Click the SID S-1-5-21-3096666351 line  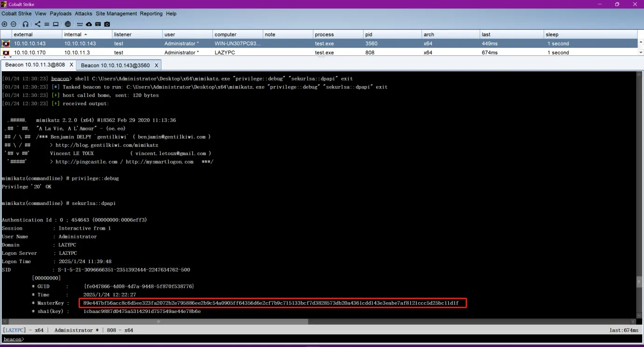[124, 270]
